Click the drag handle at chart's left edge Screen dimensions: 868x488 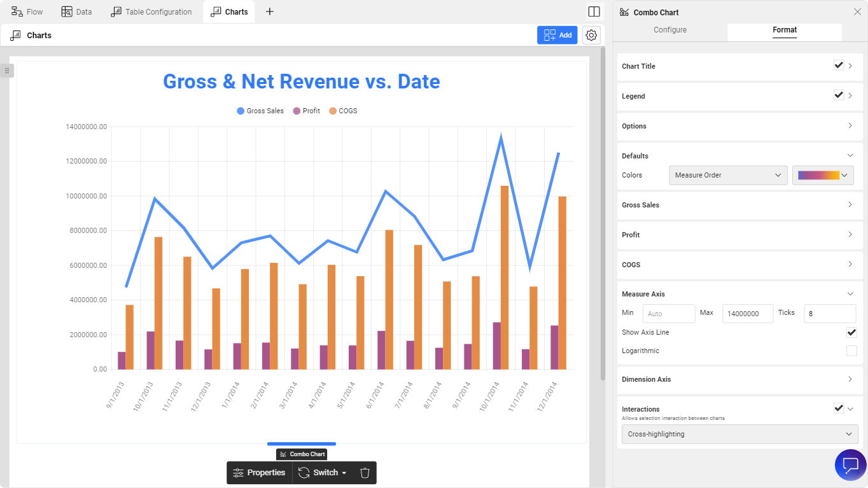(6, 71)
